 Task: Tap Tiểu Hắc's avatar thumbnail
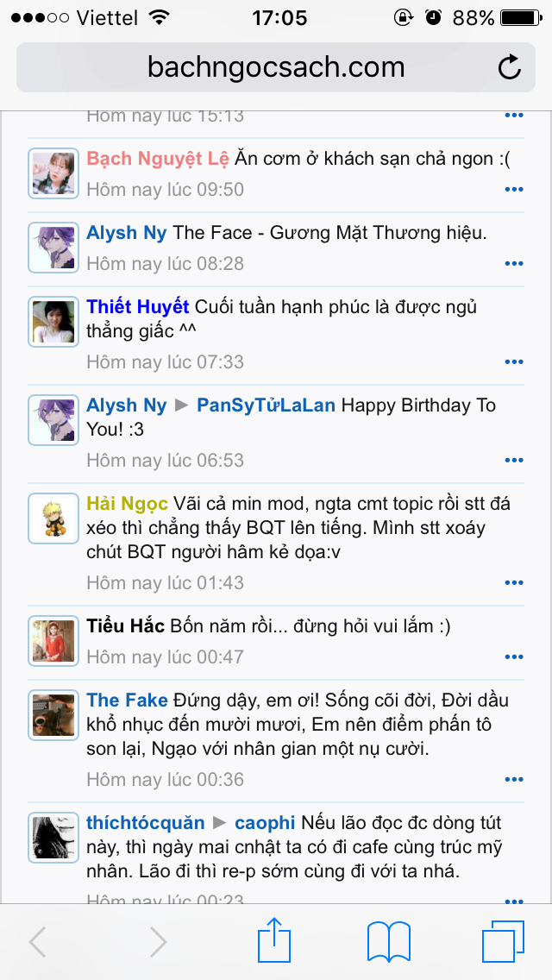pos(53,640)
